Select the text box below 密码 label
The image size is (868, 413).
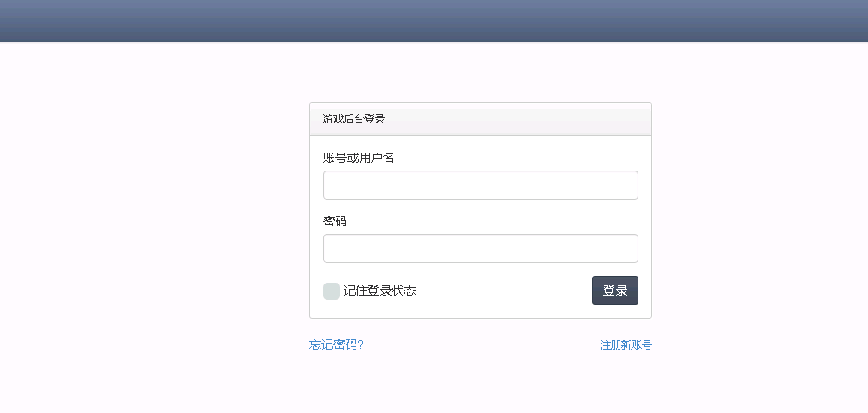click(x=481, y=248)
